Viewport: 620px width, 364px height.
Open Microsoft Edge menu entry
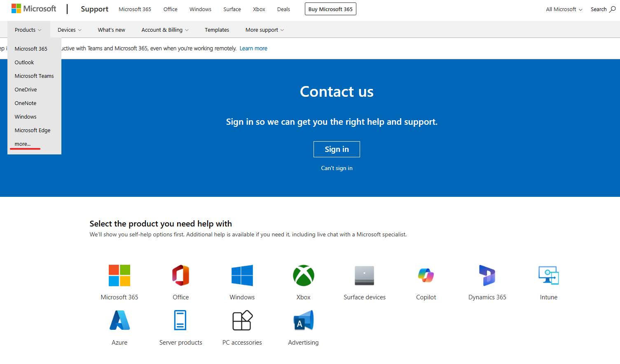33,130
